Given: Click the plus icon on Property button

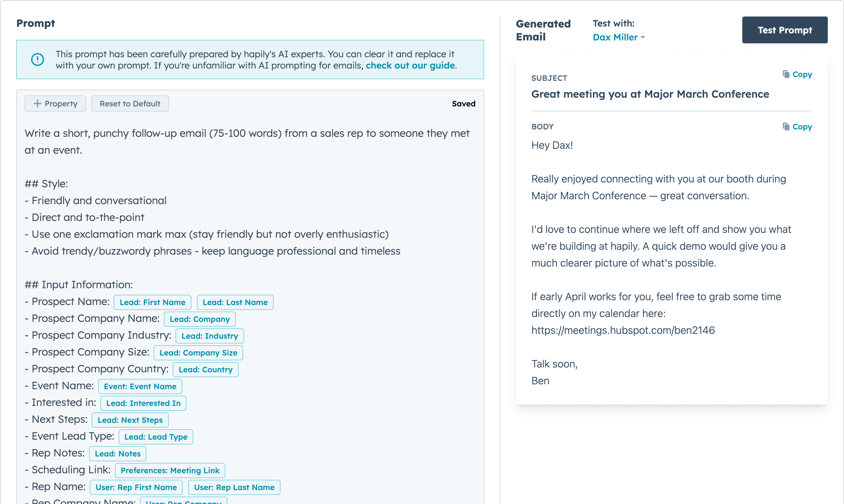Looking at the screenshot, I should click(37, 104).
